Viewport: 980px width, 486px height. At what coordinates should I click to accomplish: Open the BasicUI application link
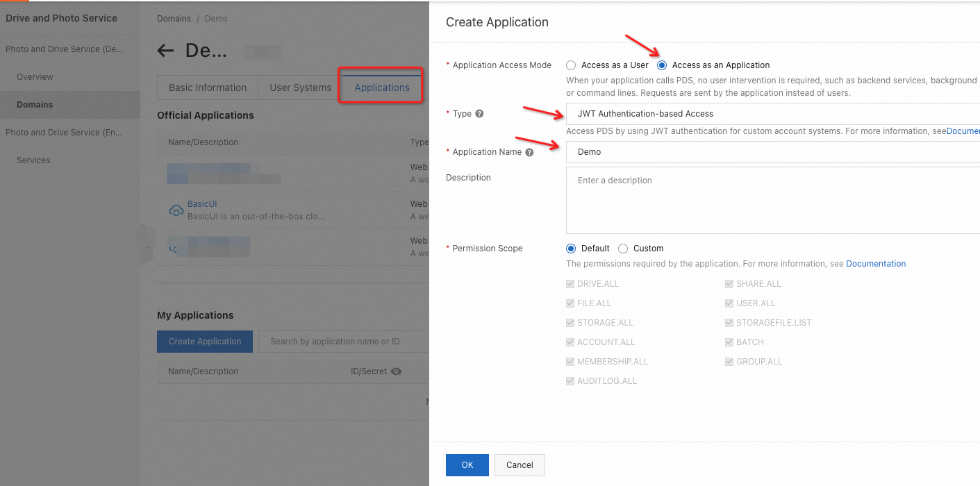[x=202, y=204]
